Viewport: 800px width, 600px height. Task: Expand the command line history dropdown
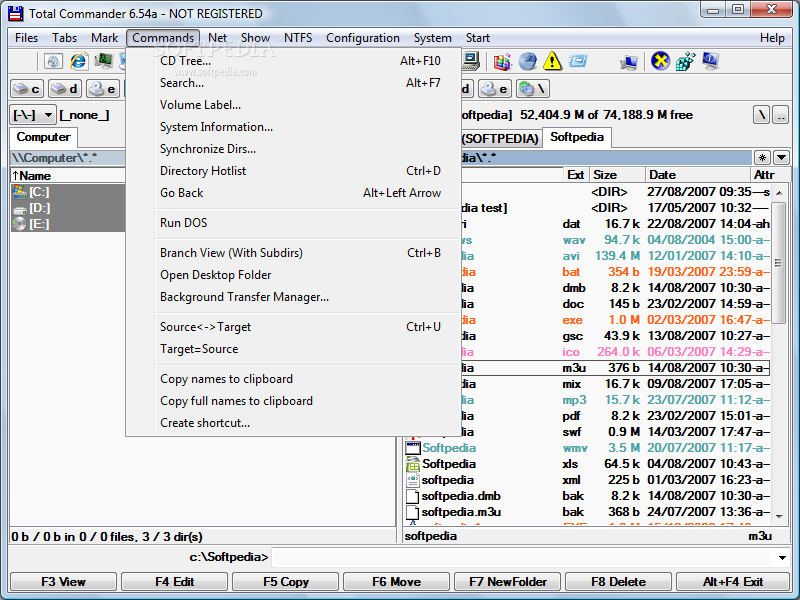(x=782, y=557)
